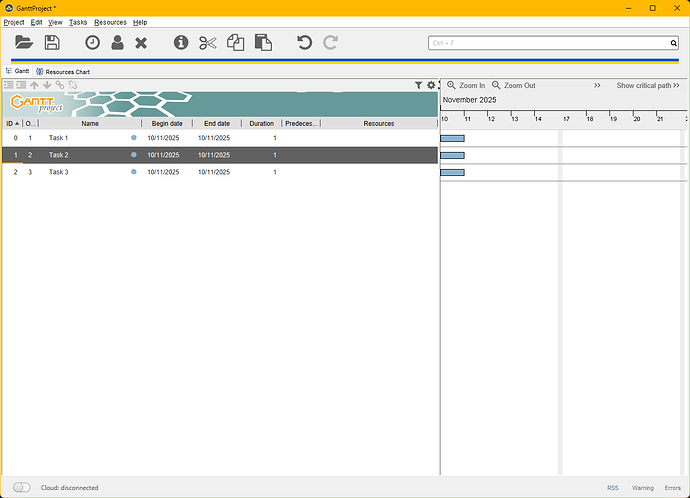
Task: Click the Undo arrow icon
Action: pos(305,43)
